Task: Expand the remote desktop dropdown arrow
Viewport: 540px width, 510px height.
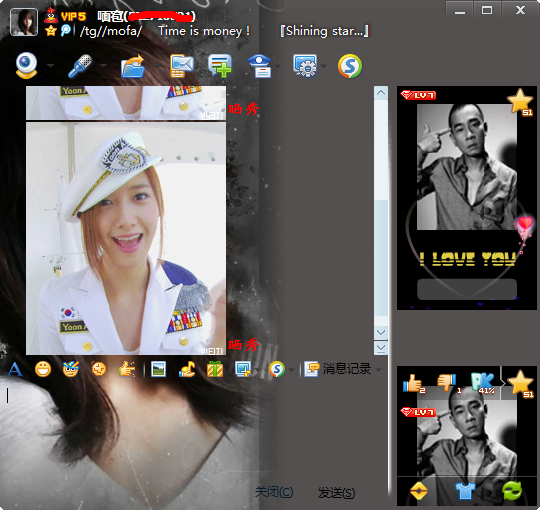Action: [324, 65]
